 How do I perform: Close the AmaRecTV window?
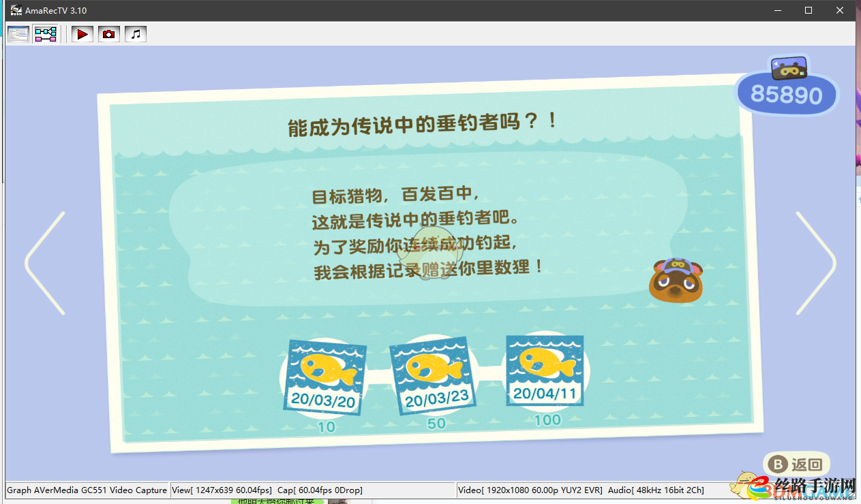[x=840, y=10]
